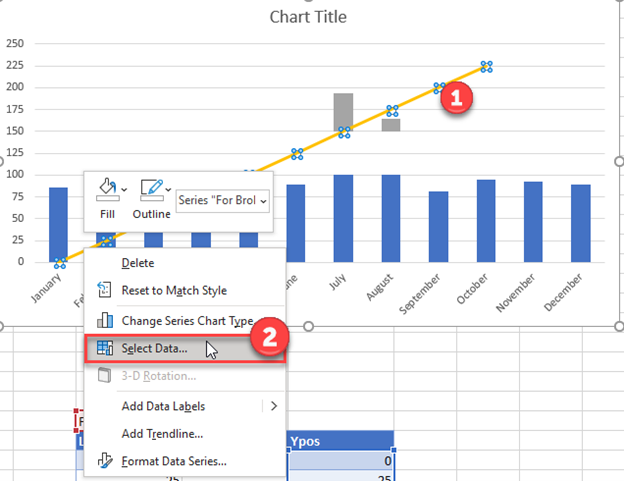The width and height of the screenshot is (624, 481).
Task: Click the September axis label
Action: coord(420,294)
